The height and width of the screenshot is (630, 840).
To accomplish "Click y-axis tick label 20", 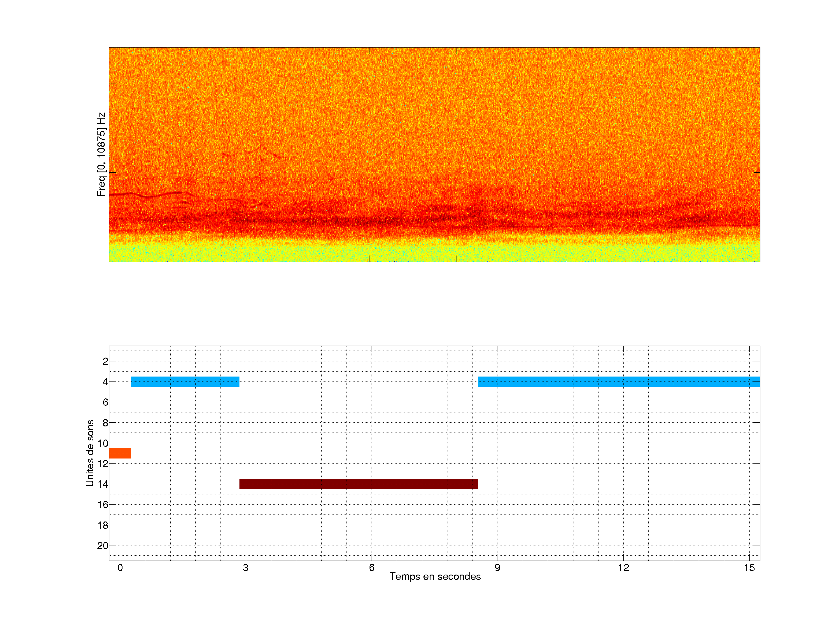I will coord(103,546).
